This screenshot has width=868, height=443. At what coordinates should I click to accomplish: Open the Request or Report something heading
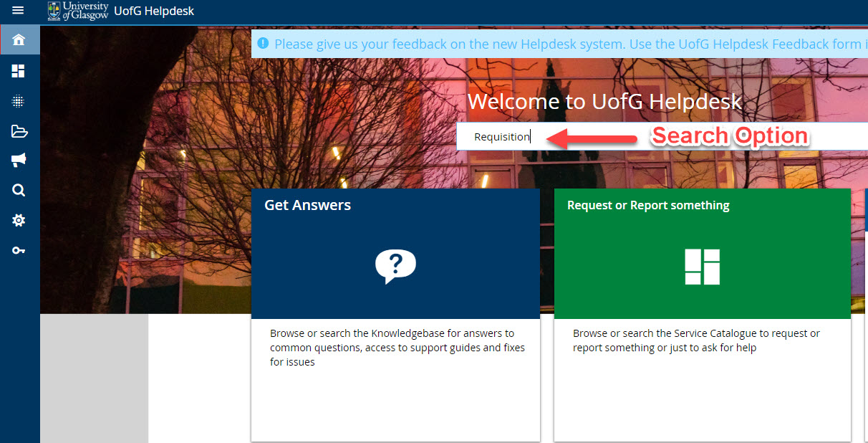click(x=648, y=205)
